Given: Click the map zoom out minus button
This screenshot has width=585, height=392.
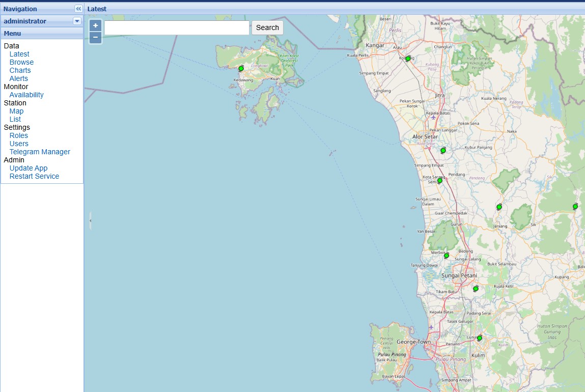Looking at the screenshot, I should click(x=95, y=38).
